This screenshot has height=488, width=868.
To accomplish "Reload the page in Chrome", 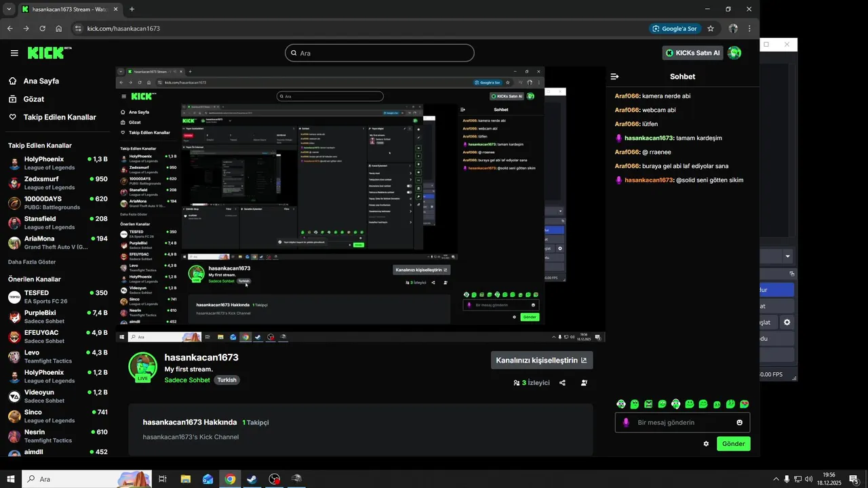I will (x=42, y=28).
